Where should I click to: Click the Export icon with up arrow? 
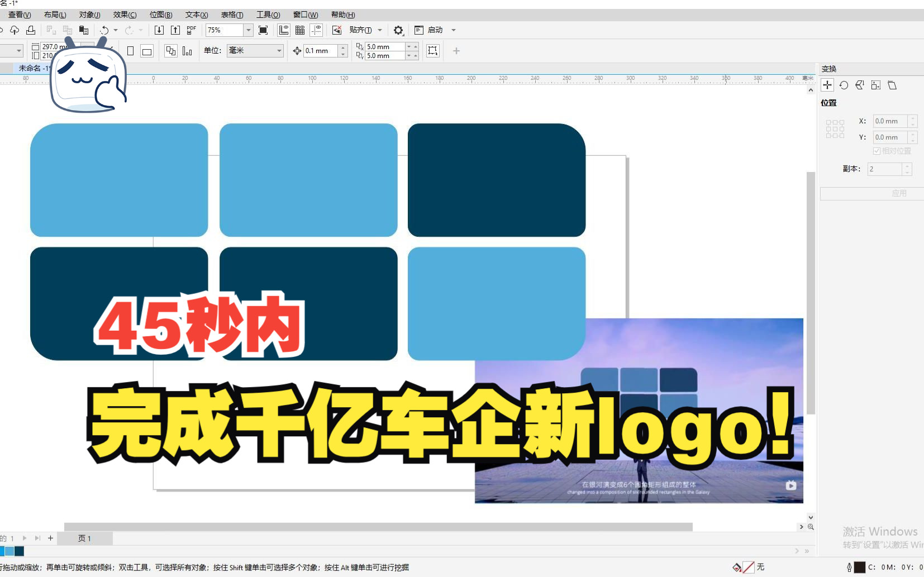click(x=175, y=30)
